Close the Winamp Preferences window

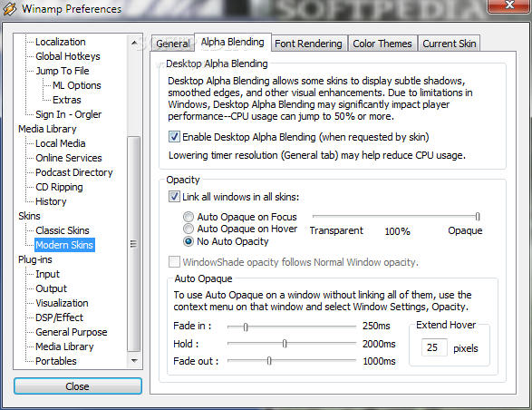[x=509, y=5]
